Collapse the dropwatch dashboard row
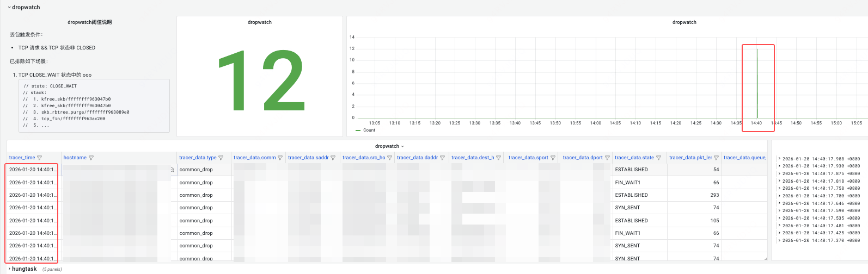Image resolution: width=868 pixels, height=274 pixels. 25,8
